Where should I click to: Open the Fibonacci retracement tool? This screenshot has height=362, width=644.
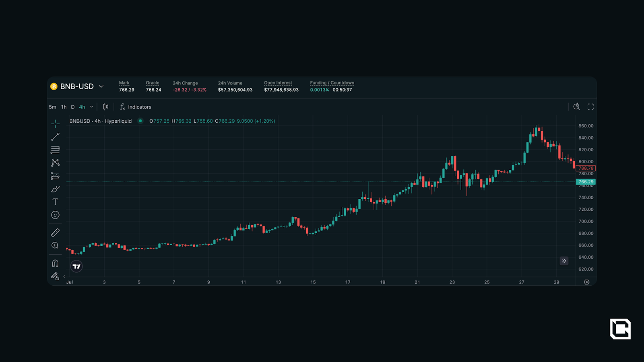point(55,150)
